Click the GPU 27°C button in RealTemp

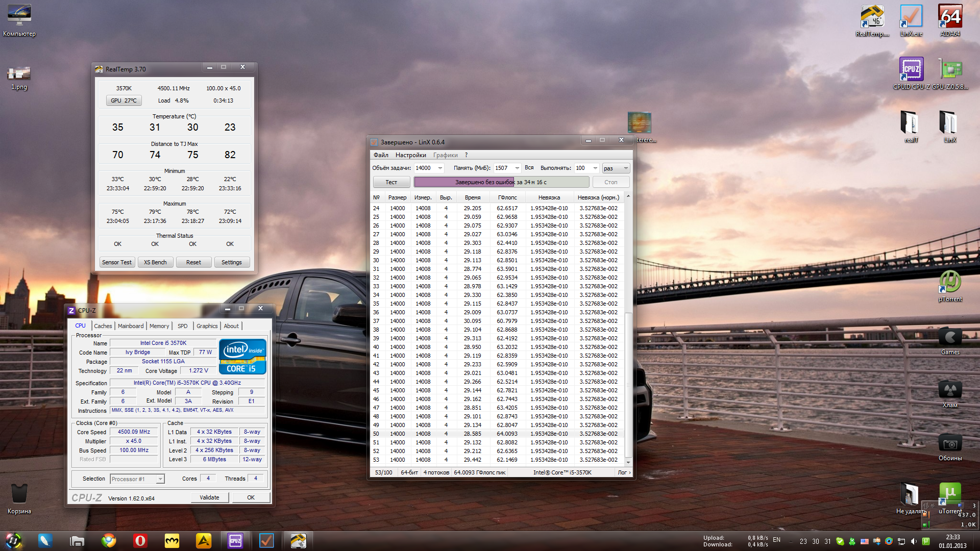click(124, 101)
